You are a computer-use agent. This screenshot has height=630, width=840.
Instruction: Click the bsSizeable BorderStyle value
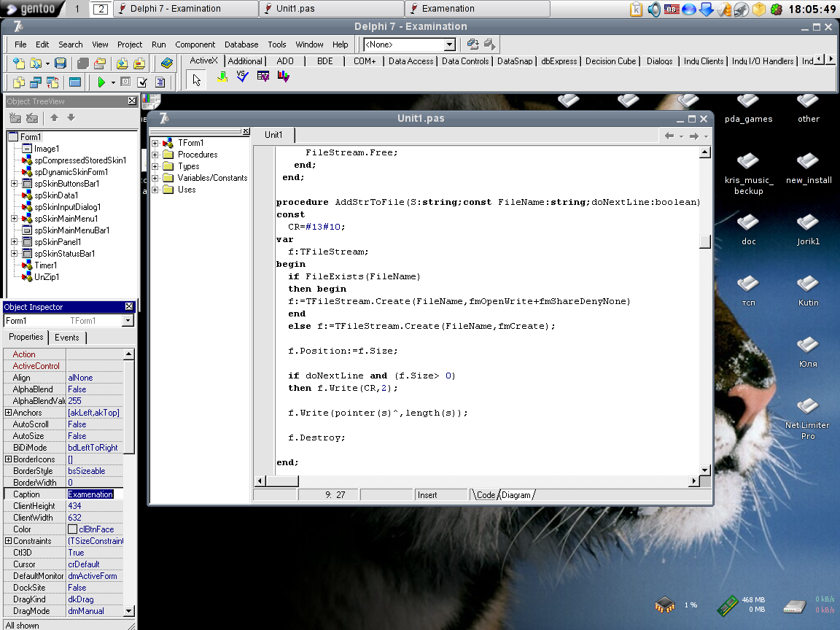pos(87,471)
